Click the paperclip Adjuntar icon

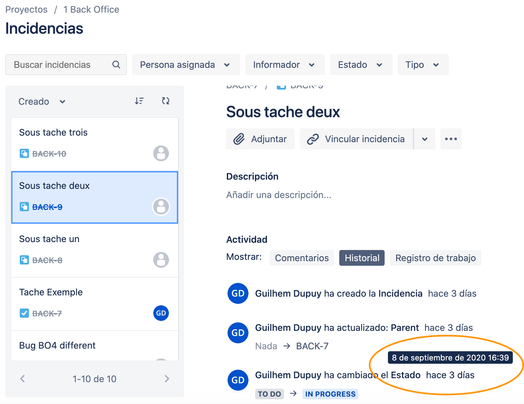click(x=239, y=139)
